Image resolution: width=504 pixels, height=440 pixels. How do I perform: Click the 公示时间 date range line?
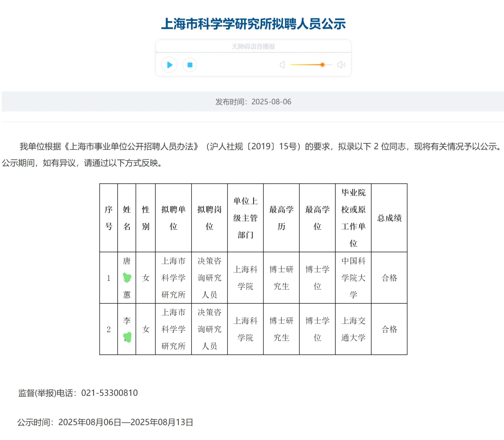pyautogui.click(x=105, y=422)
